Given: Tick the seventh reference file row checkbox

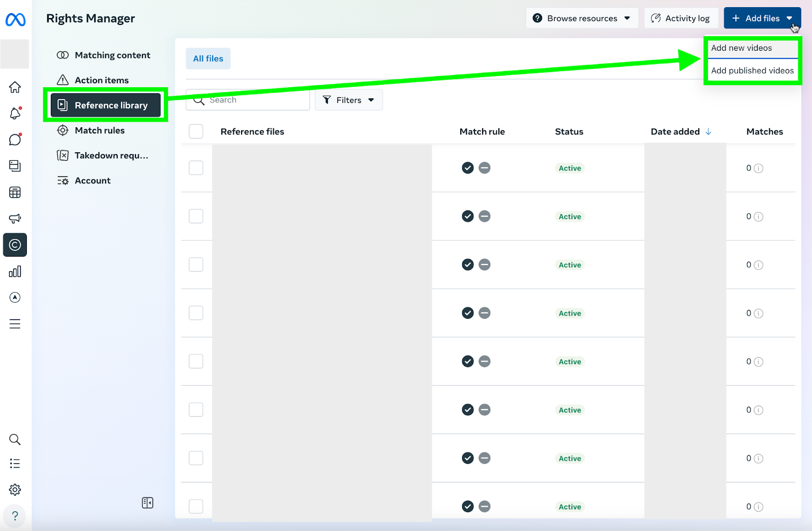Looking at the screenshot, I should tap(196, 458).
